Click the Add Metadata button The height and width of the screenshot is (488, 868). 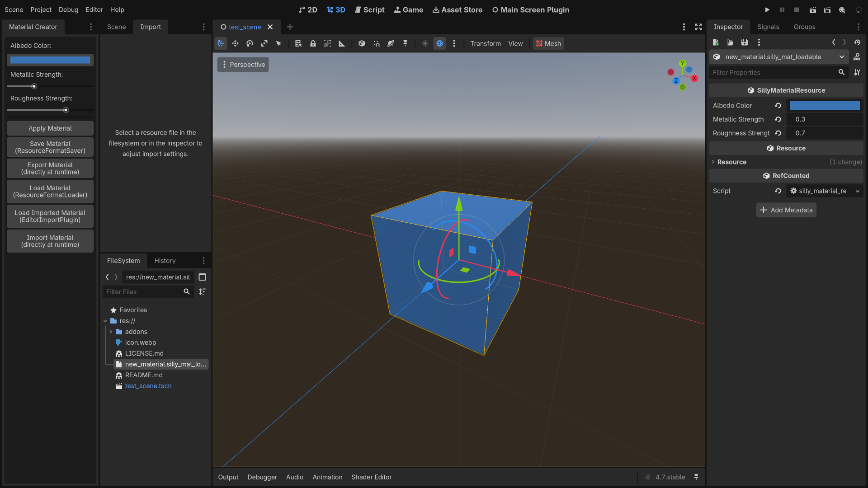point(786,210)
